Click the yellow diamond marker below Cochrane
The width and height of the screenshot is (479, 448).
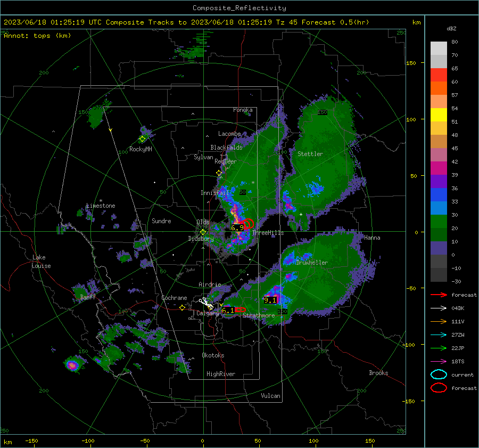(182, 308)
